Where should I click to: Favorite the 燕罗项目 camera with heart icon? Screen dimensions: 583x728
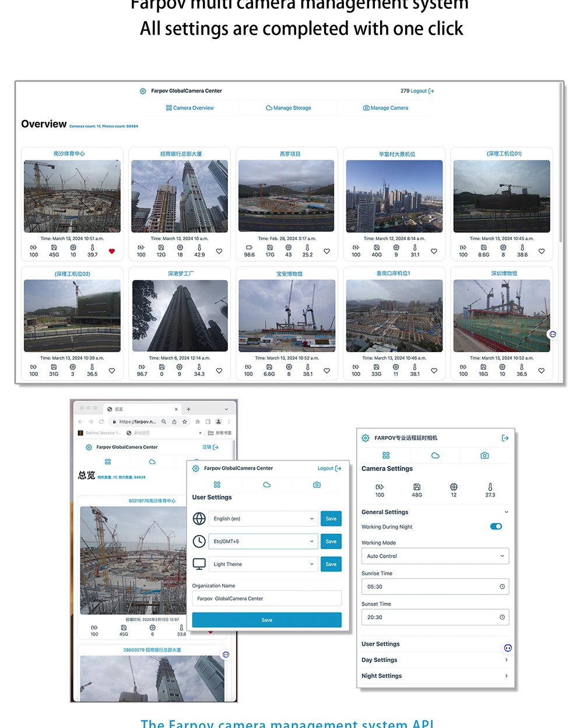[326, 251]
